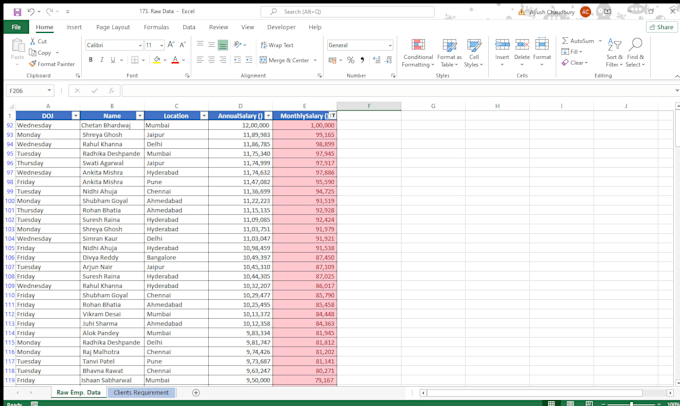Toggle Underline formatting

pos(113,60)
